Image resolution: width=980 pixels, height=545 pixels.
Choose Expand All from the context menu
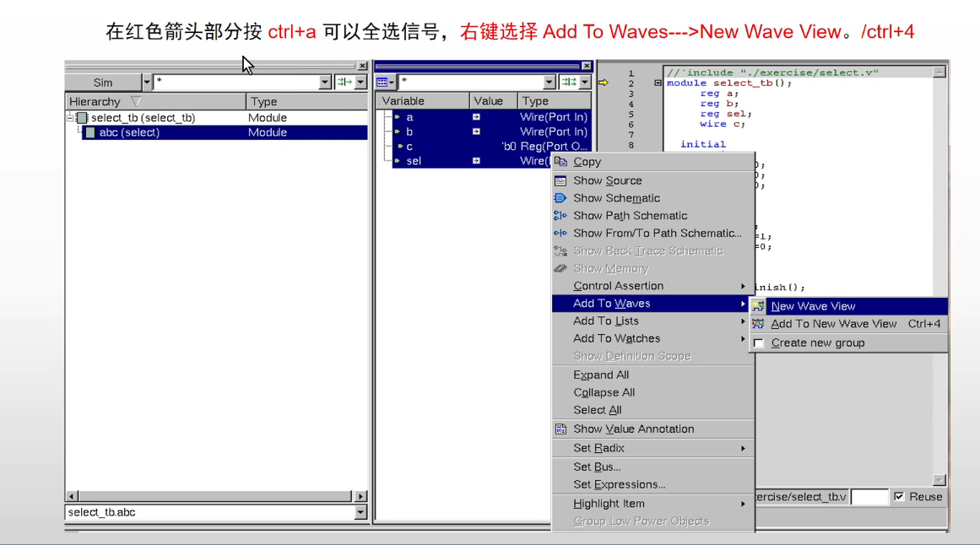pyautogui.click(x=653, y=375)
